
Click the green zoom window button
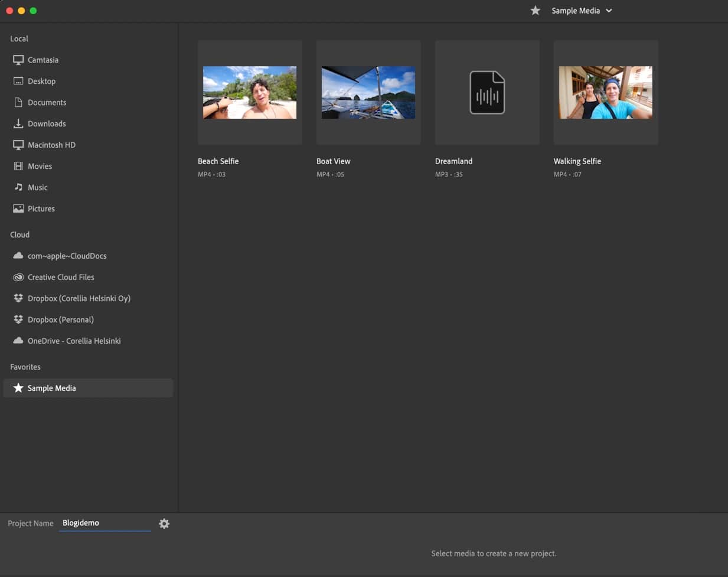(x=33, y=11)
